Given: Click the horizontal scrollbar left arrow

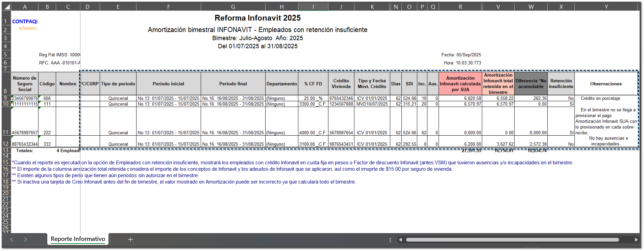Looking at the screenshot, I should (x=400, y=240).
